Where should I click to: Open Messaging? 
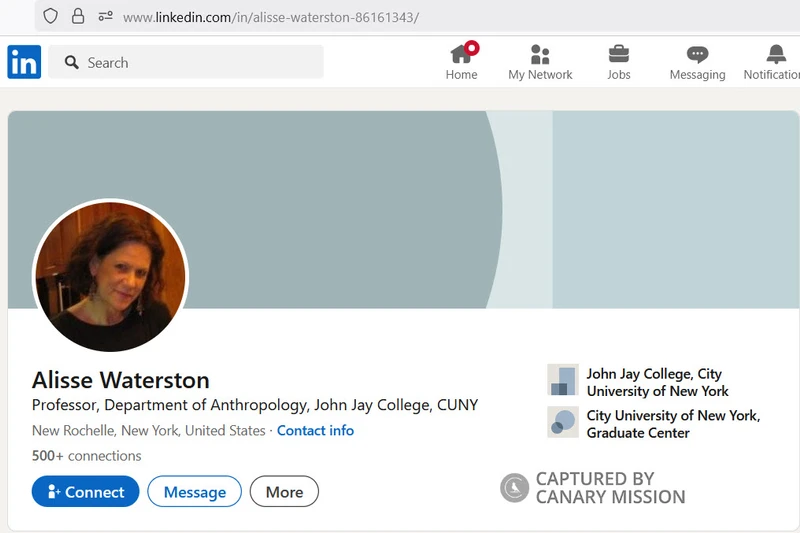pyautogui.click(x=697, y=62)
